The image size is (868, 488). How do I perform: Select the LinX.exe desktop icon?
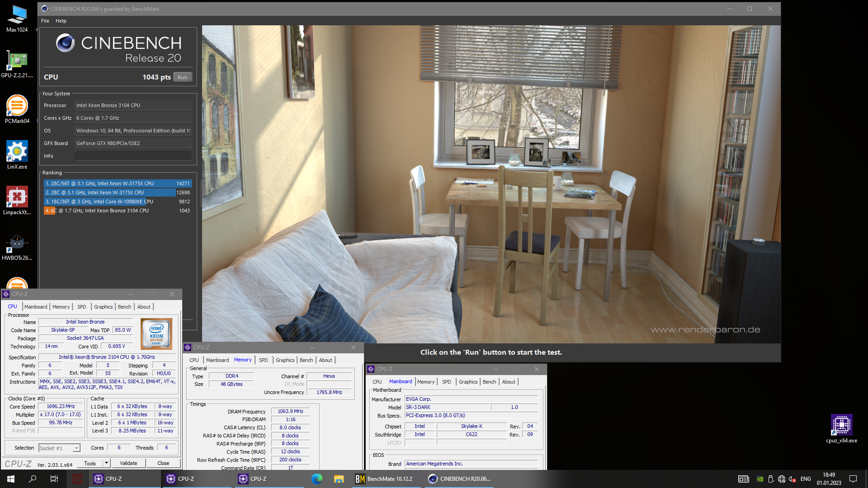pos(17,155)
